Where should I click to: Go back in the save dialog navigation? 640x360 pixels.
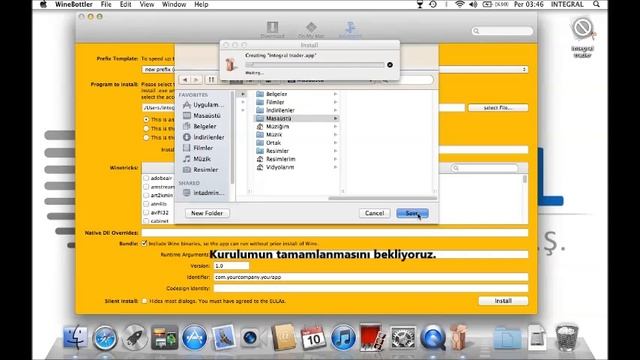(185, 80)
